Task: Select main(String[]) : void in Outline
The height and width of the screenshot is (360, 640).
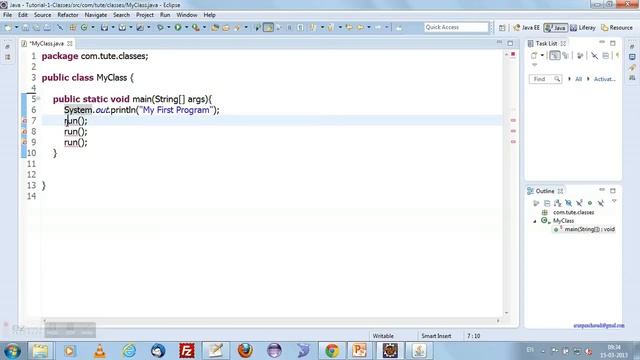Action: coord(589,229)
